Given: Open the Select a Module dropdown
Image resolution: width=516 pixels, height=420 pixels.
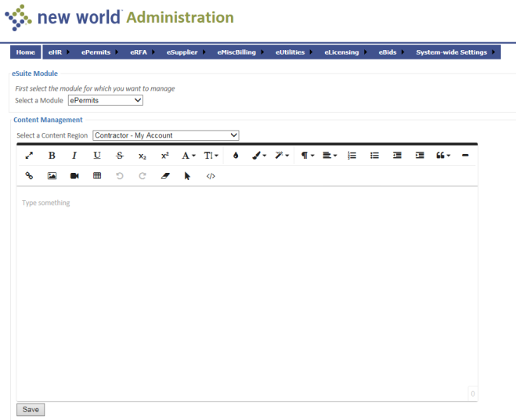Looking at the screenshot, I should coord(106,100).
